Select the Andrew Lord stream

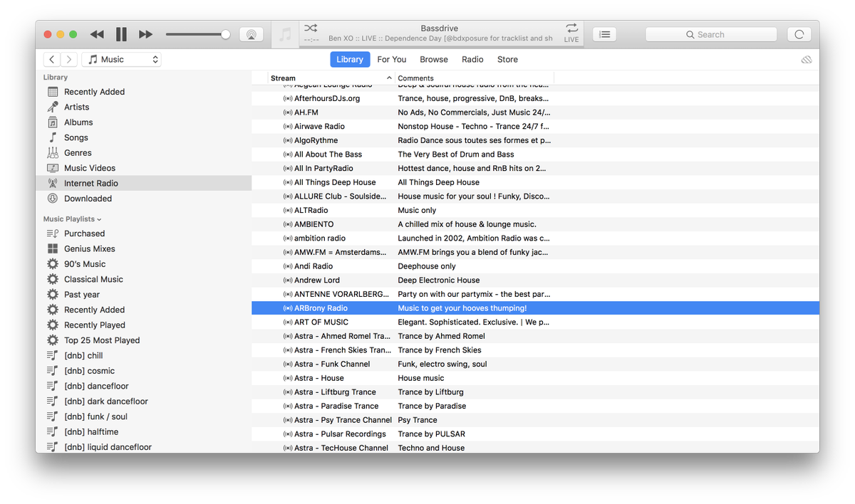[535, 280]
